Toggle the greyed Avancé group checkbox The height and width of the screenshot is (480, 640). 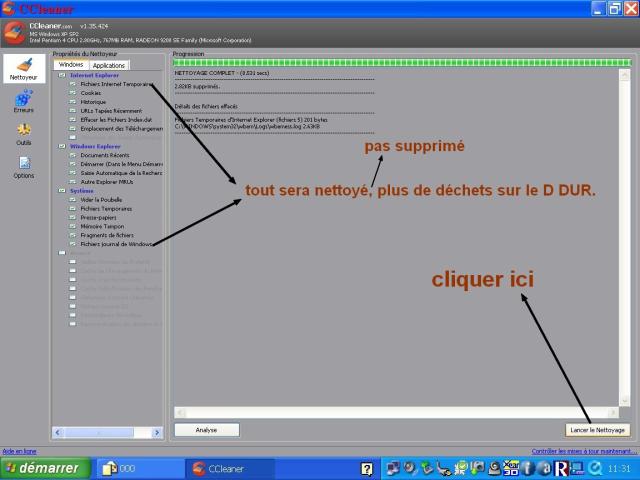tap(62, 253)
